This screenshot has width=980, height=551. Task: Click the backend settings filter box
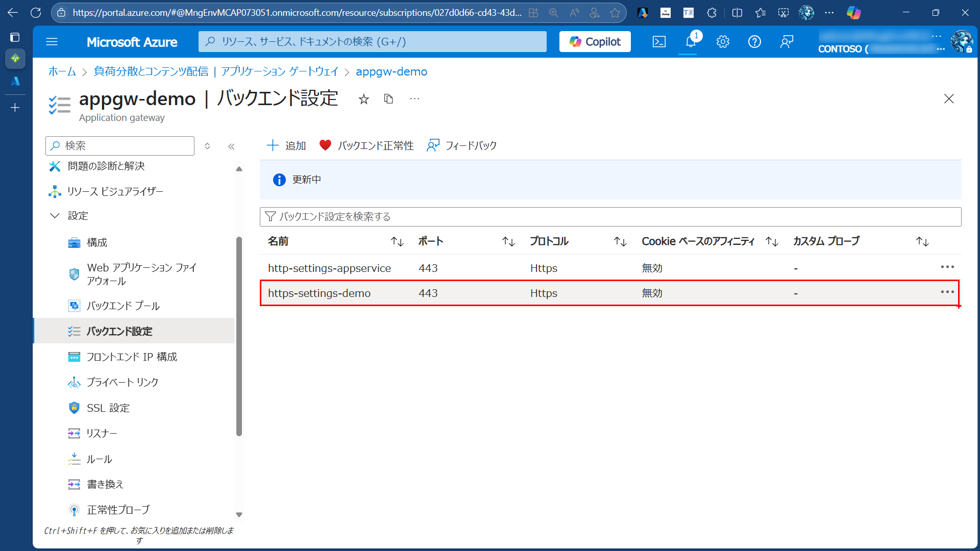click(x=610, y=217)
